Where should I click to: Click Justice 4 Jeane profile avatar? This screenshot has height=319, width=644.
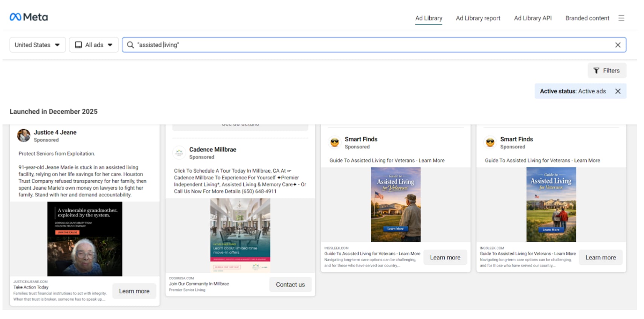24,135
